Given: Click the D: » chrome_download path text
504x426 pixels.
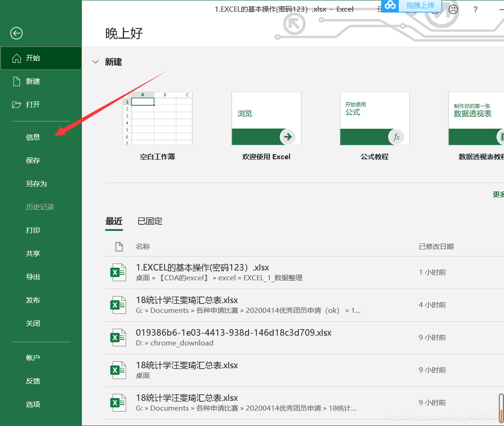Looking at the screenshot, I should [175, 343].
